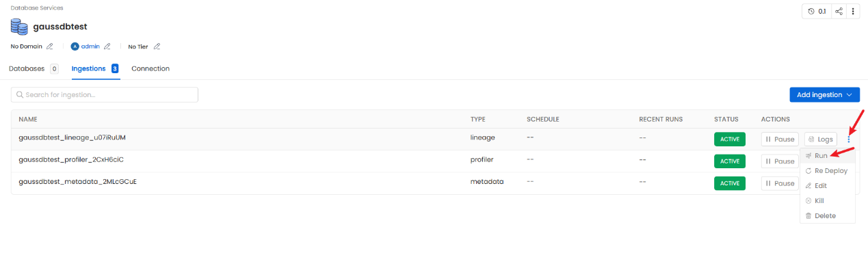Open the Connection tab

click(x=150, y=69)
